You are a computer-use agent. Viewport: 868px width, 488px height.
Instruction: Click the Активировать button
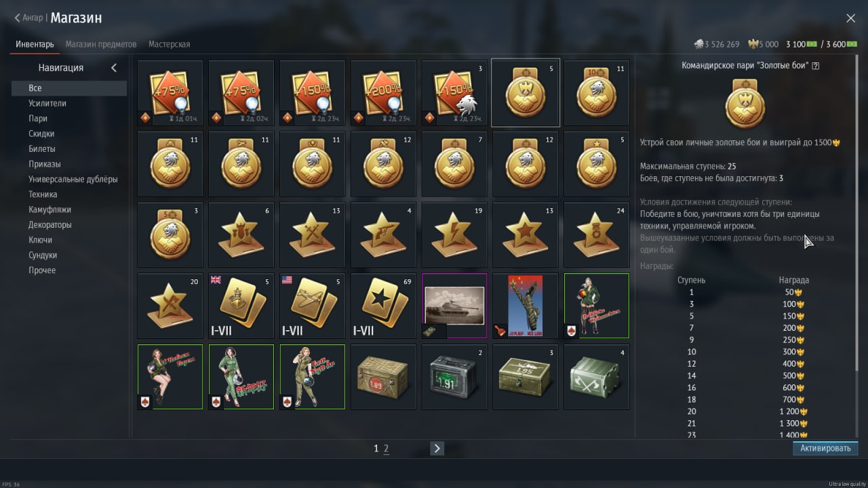[x=825, y=449]
